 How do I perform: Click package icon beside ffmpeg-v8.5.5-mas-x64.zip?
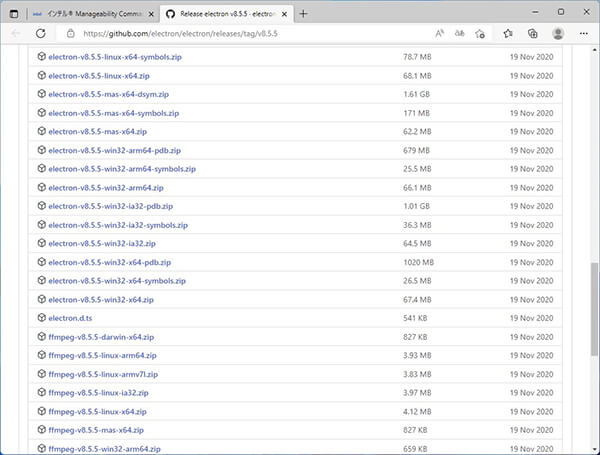[42, 430]
